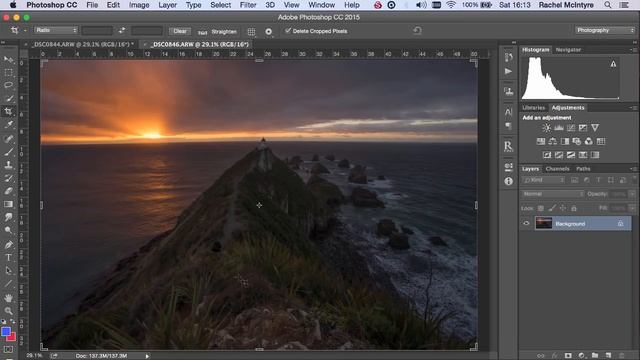Open the Character panel icon
640x360 pixels.
(x=509, y=111)
